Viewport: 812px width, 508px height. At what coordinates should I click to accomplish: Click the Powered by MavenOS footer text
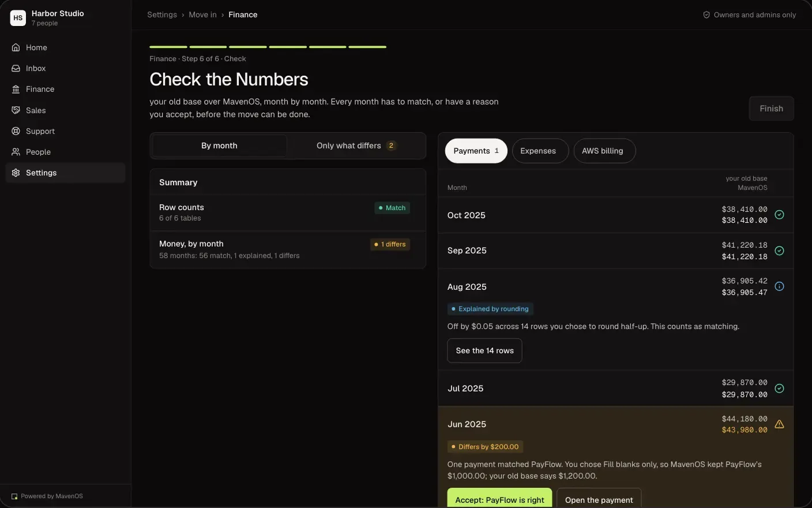tap(52, 496)
